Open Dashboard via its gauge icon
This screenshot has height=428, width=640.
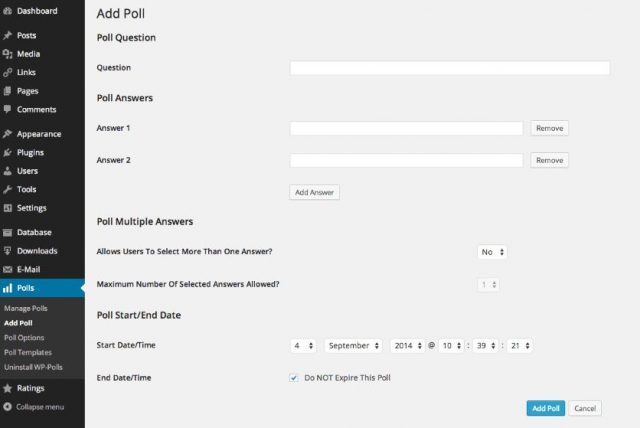pyautogui.click(x=7, y=11)
